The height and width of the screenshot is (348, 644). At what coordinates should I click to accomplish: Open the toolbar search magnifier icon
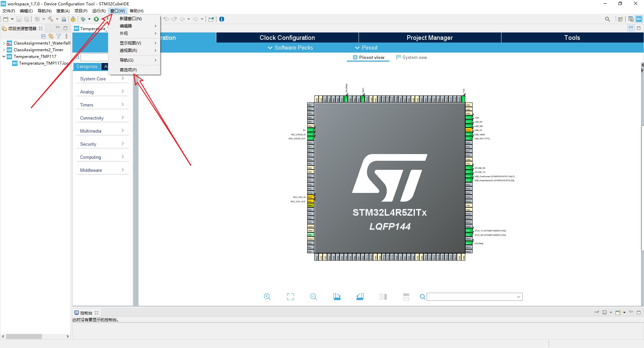(607, 19)
